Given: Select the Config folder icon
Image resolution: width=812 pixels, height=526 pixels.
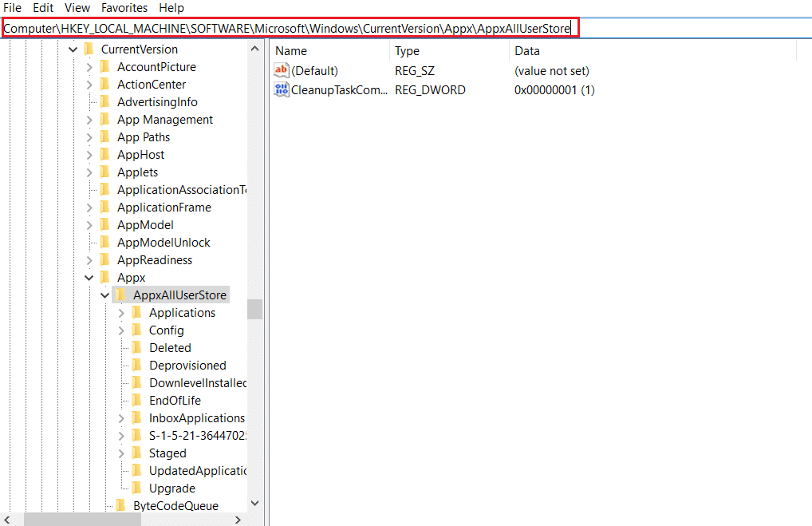Looking at the screenshot, I should (x=137, y=330).
